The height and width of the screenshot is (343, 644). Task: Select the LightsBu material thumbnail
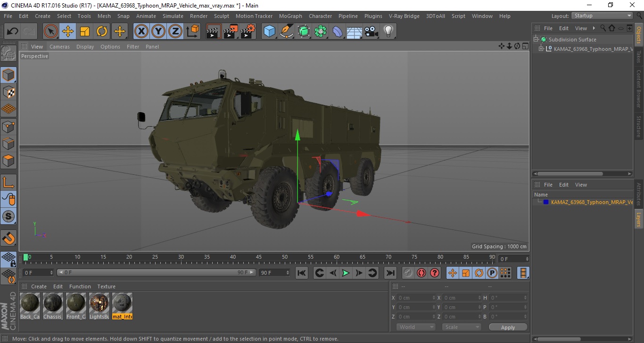(x=99, y=306)
